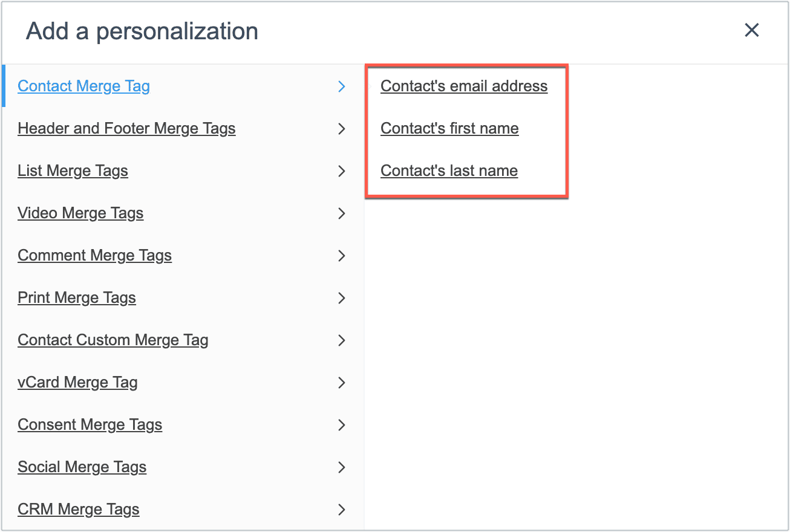Expand the chevron next to Social Merge Tags

point(342,467)
